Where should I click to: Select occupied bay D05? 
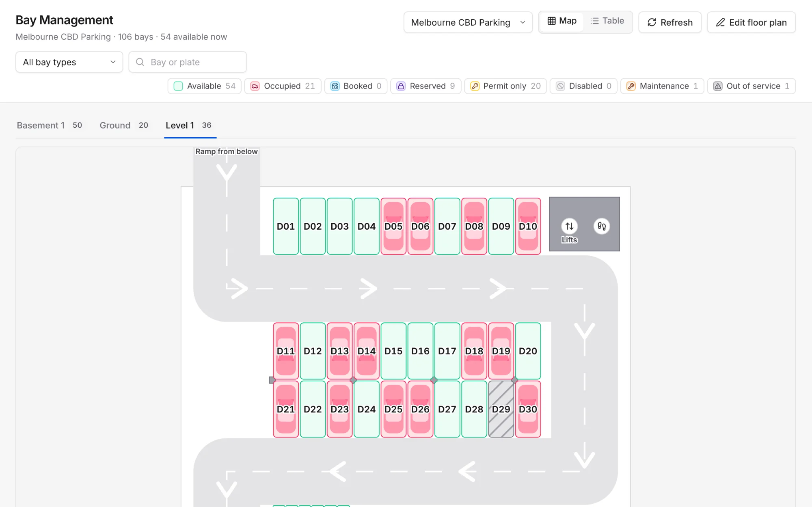click(393, 226)
